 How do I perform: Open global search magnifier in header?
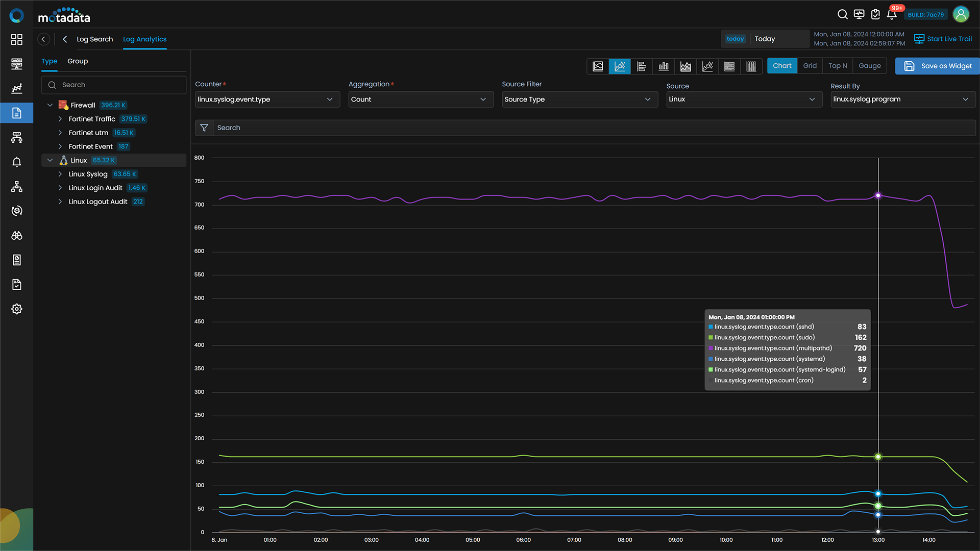pos(843,14)
